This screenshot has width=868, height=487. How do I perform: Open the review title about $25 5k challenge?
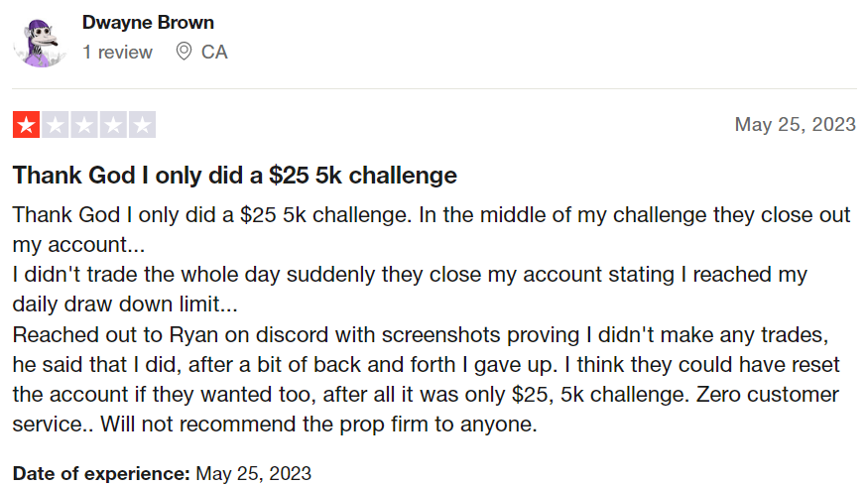point(235,176)
